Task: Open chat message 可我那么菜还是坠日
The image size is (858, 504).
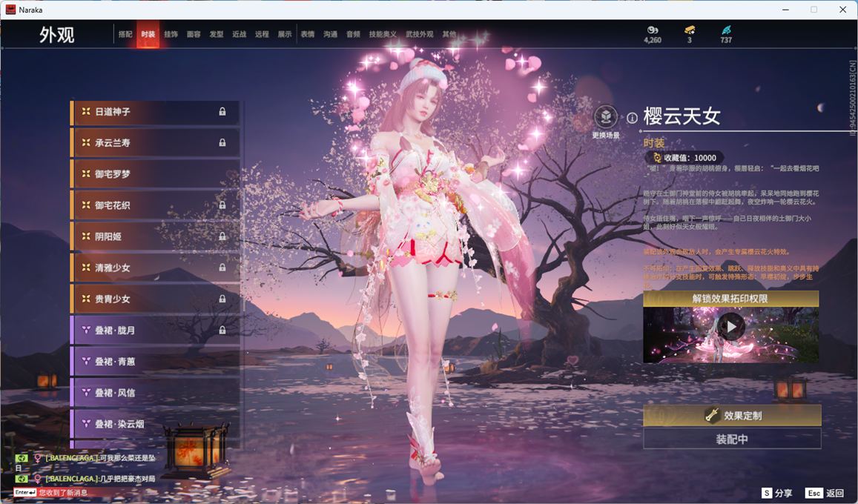Action: click(x=85, y=462)
